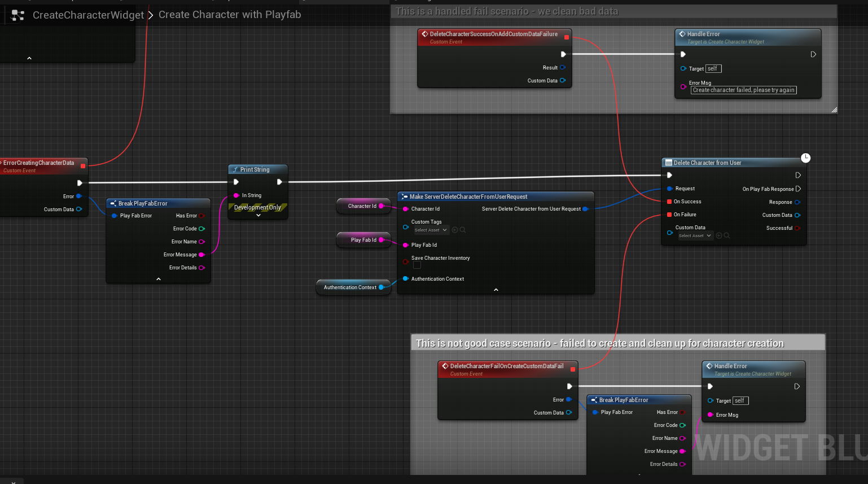Click the On Failure delegate pin
868x484 pixels.
pyautogui.click(x=669, y=215)
